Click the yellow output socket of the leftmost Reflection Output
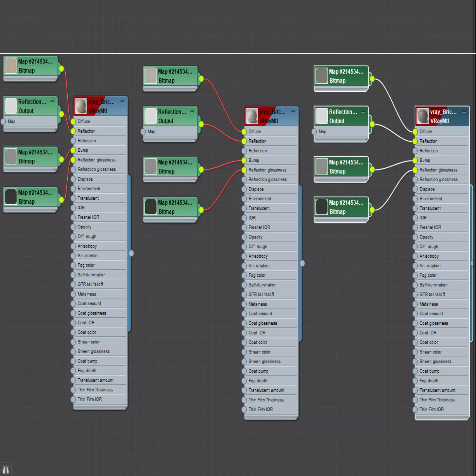 click(x=61, y=114)
